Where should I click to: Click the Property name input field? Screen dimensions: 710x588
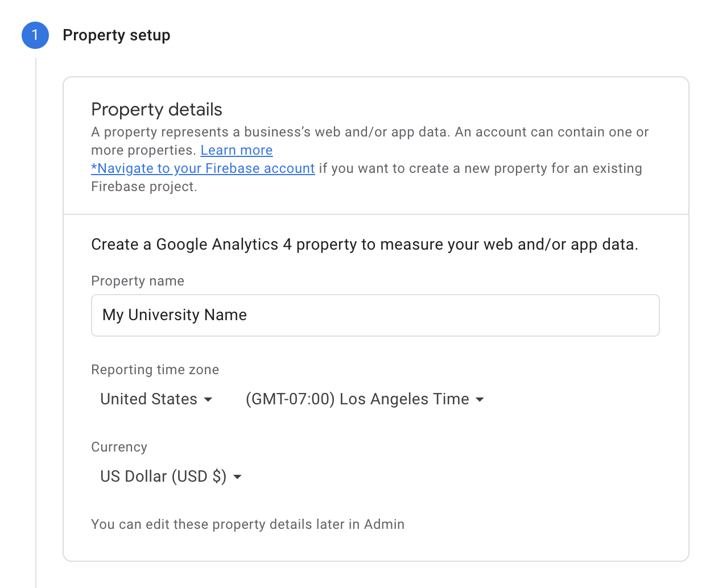(x=375, y=315)
